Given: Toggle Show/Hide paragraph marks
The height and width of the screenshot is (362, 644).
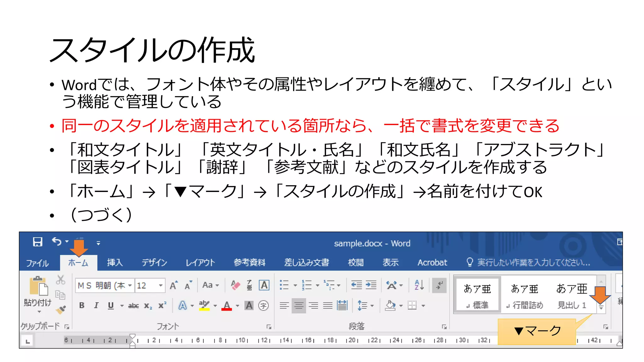Looking at the screenshot, I should pos(439,285).
